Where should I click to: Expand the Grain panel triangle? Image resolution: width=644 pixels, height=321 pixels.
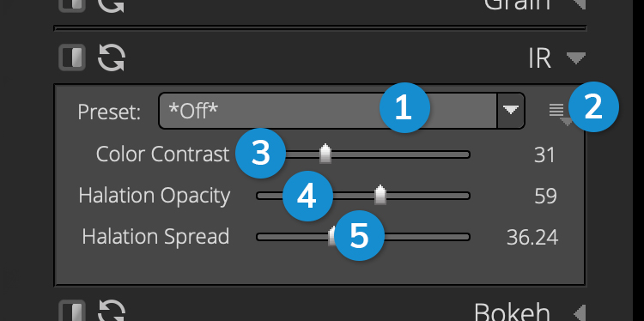(x=579, y=4)
